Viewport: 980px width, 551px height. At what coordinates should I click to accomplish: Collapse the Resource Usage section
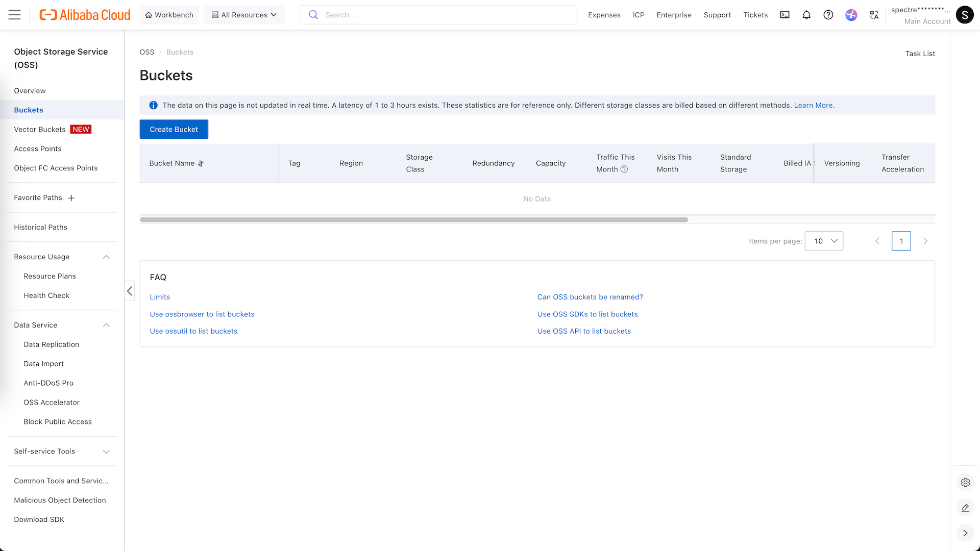point(106,257)
